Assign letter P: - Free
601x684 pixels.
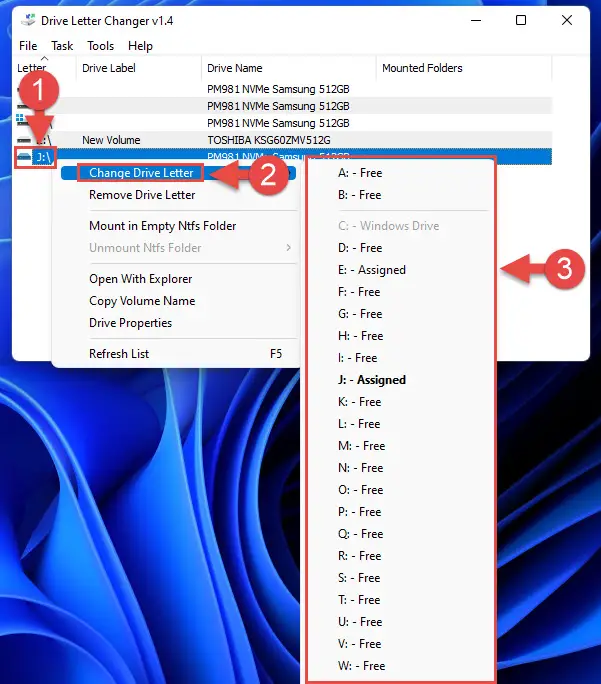tap(359, 512)
